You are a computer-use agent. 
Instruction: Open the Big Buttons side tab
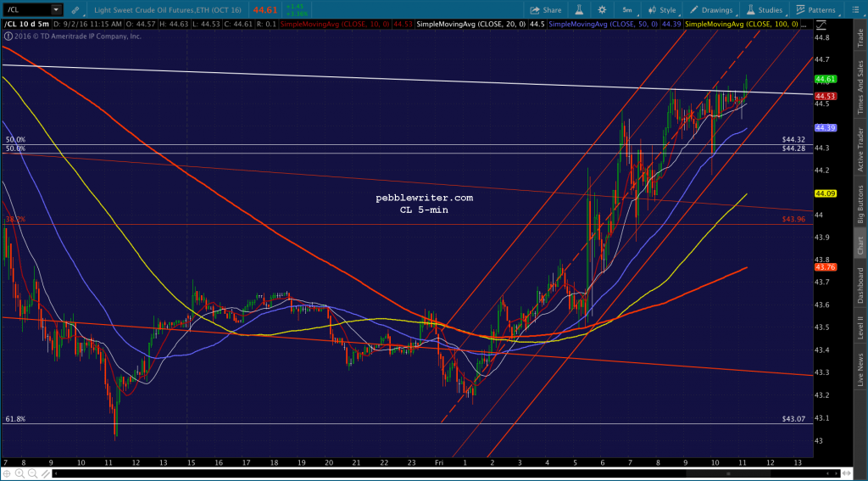tap(860, 202)
